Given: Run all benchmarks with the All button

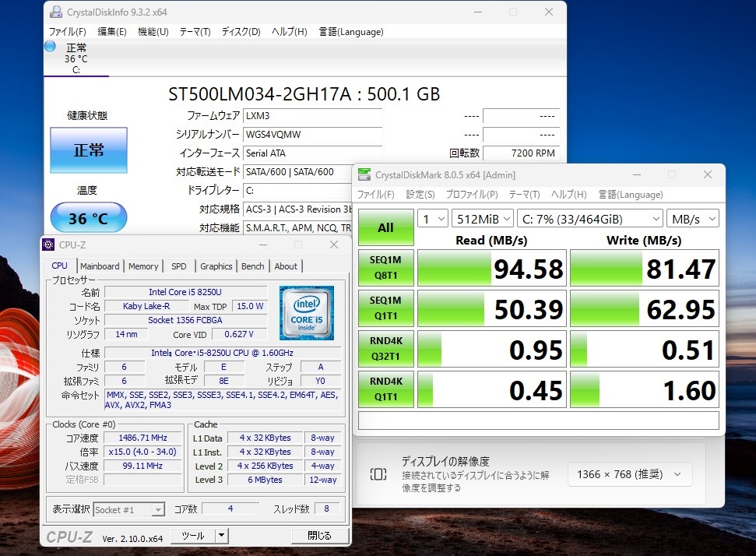Looking at the screenshot, I should coord(385,227).
